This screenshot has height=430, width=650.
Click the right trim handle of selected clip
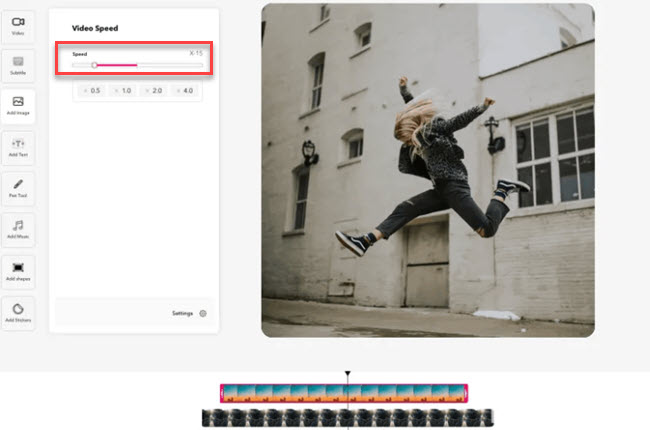coord(466,393)
